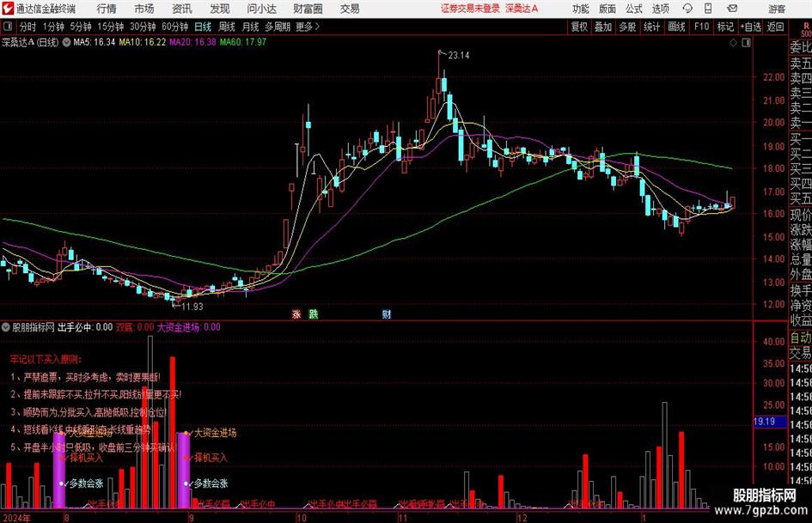This screenshot has height=523, width=812.
Task: Click the mobile phone icon
Action: pos(708,9)
